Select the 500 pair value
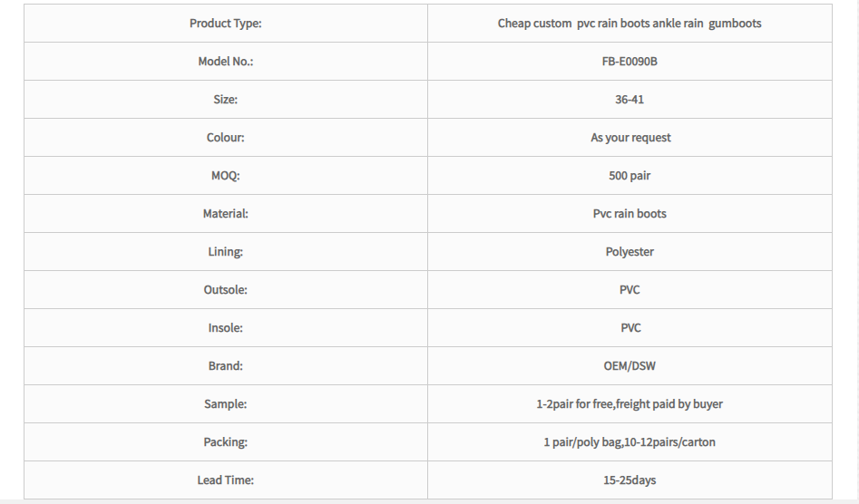Image resolution: width=859 pixels, height=504 pixels. tap(630, 176)
